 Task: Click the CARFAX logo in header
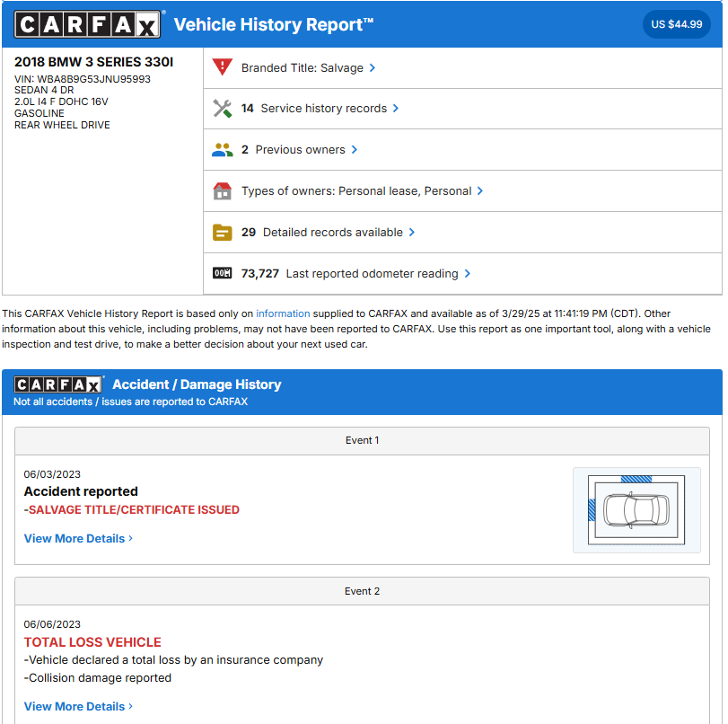(x=88, y=24)
